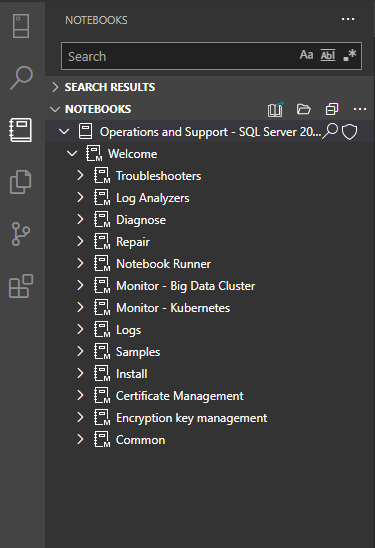This screenshot has width=375, height=548.
Task: Click the notebook icon beside Troubleshooters
Action: [x=102, y=175]
